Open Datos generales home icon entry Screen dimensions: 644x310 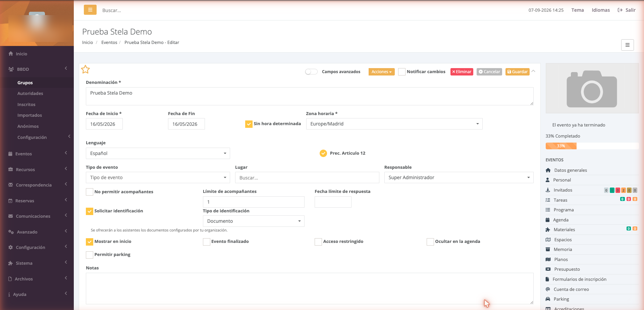pos(592,170)
